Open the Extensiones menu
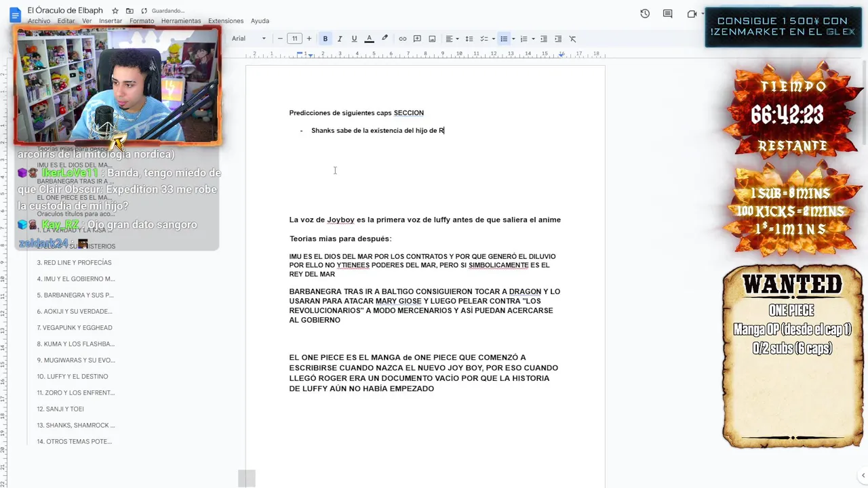The image size is (868, 488). click(226, 21)
